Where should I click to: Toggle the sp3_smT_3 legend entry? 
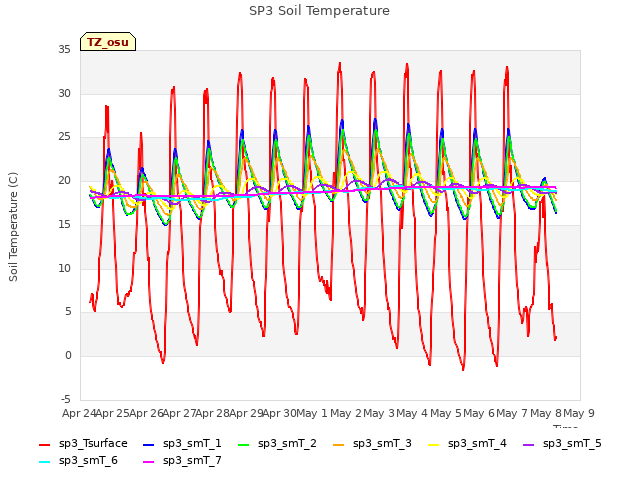[372, 443]
